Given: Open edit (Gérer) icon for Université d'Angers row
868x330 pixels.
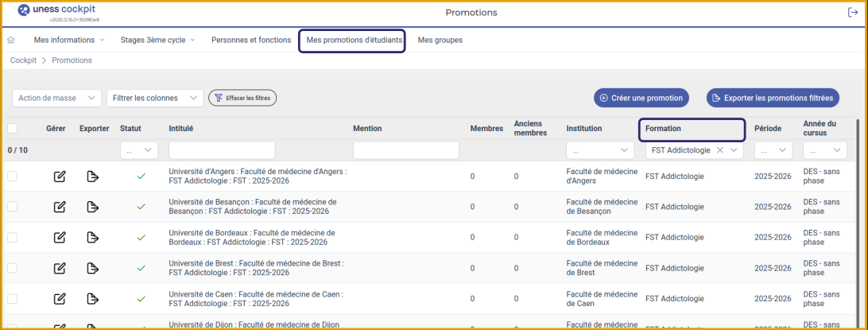Looking at the screenshot, I should tap(59, 177).
